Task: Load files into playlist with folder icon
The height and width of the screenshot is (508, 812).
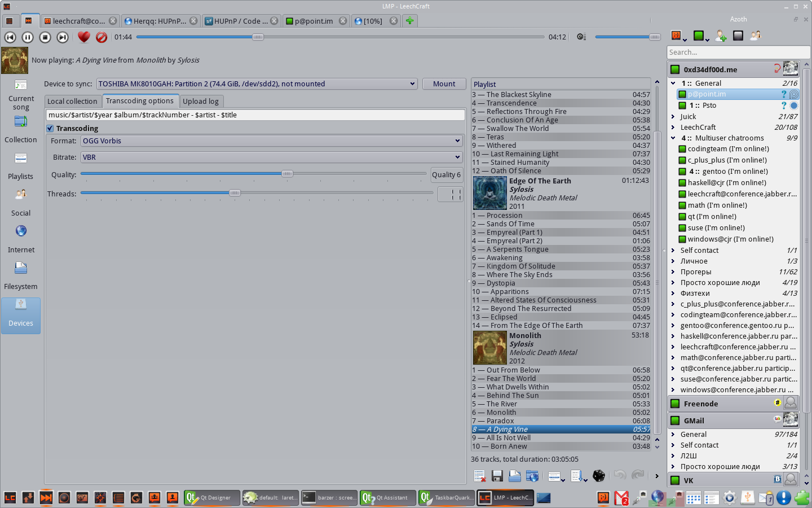Action: 515,476
